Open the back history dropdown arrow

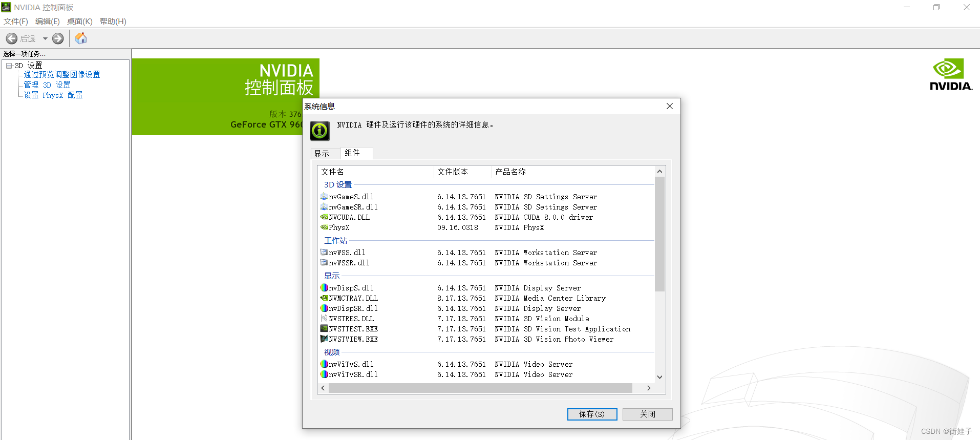tap(45, 38)
